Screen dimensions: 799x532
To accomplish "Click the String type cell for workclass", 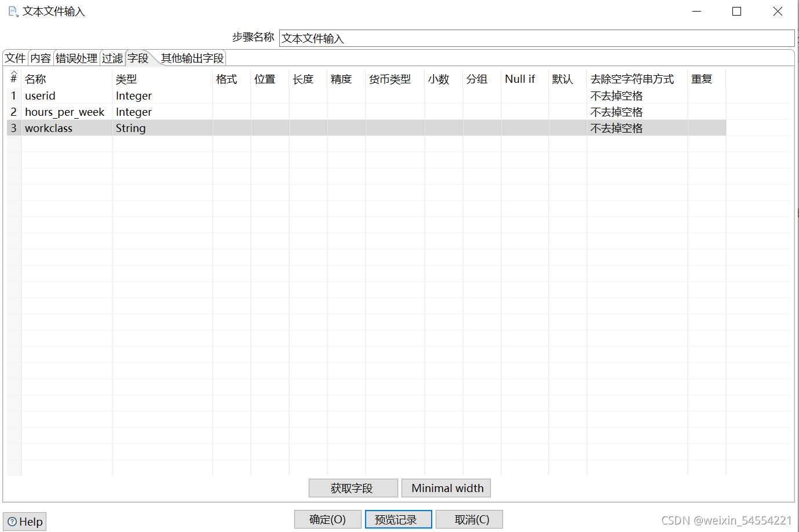I will [162, 128].
